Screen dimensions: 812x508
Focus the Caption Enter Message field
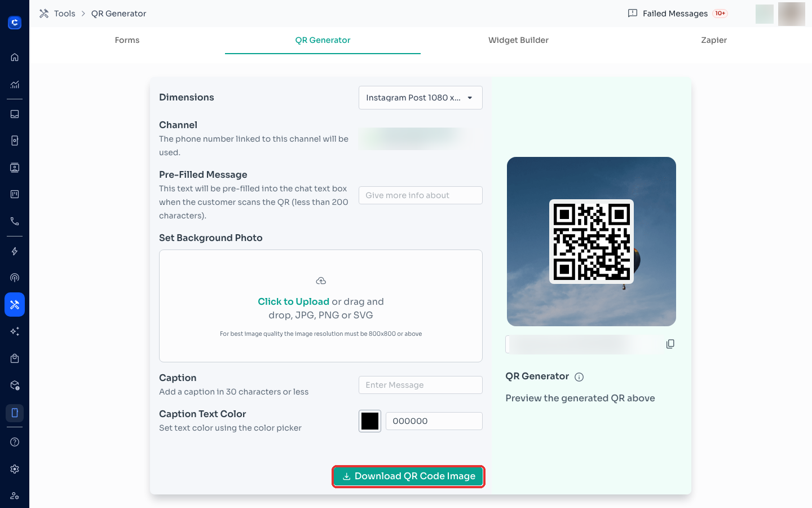(421, 385)
